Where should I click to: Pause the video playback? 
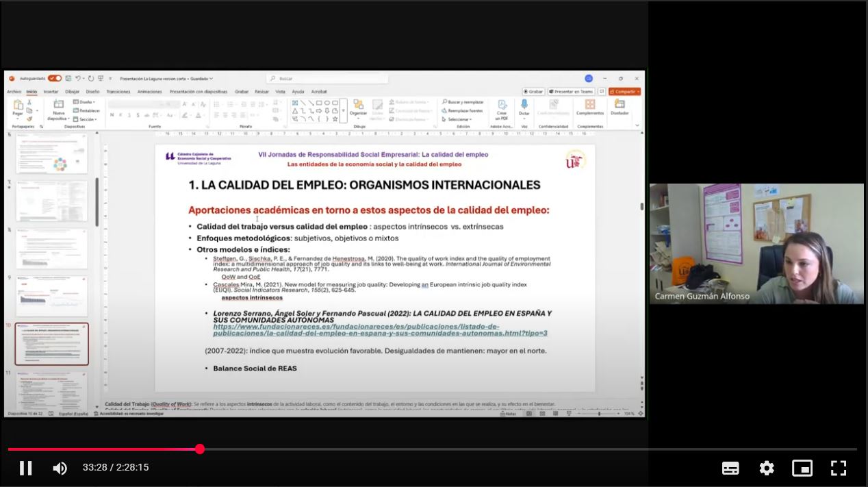(26, 468)
